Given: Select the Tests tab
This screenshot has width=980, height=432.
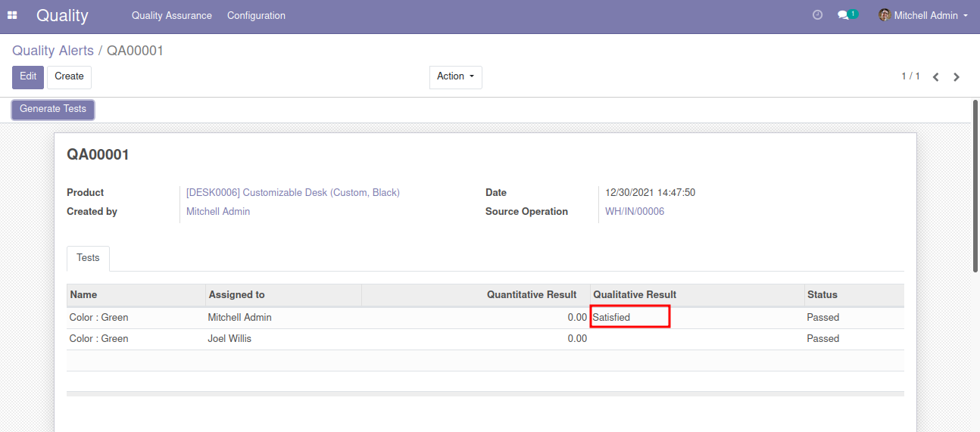Looking at the screenshot, I should click(x=88, y=258).
